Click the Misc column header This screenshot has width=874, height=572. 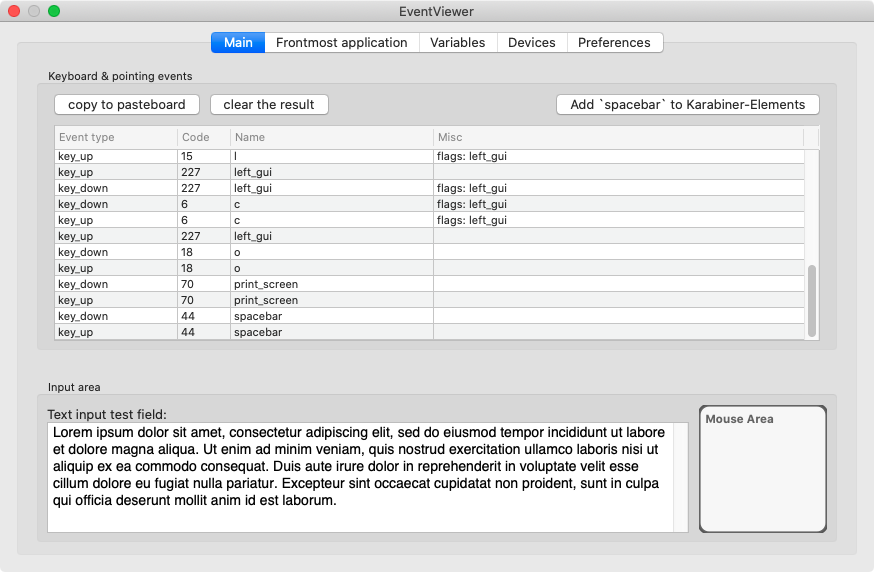pyautogui.click(x=617, y=137)
